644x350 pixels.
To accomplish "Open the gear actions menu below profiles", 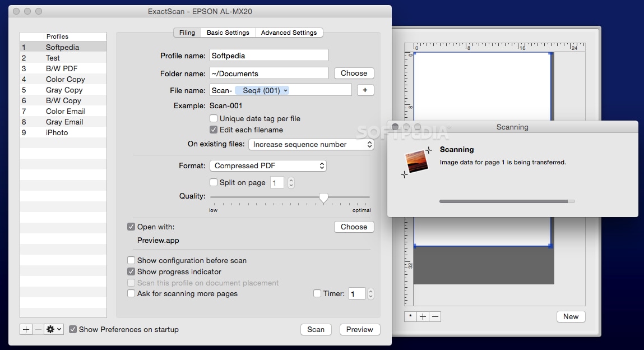I will click(x=53, y=329).
